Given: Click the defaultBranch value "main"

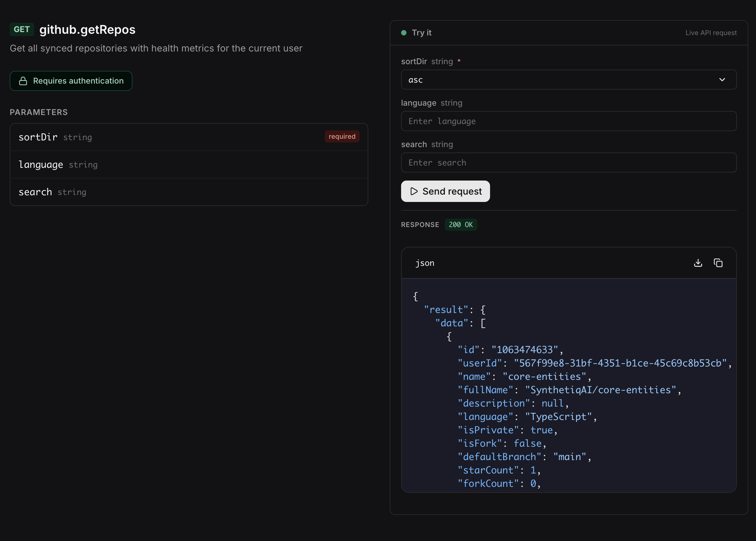Looking at the screenshot, I should 570,457.
